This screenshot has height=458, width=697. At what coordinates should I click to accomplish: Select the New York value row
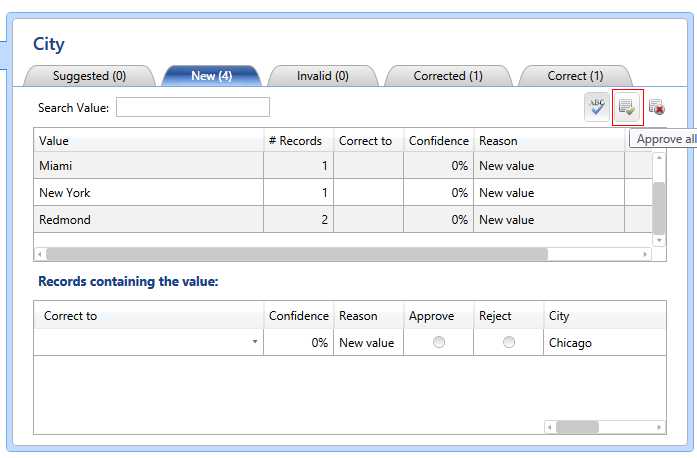click(343, 193)
